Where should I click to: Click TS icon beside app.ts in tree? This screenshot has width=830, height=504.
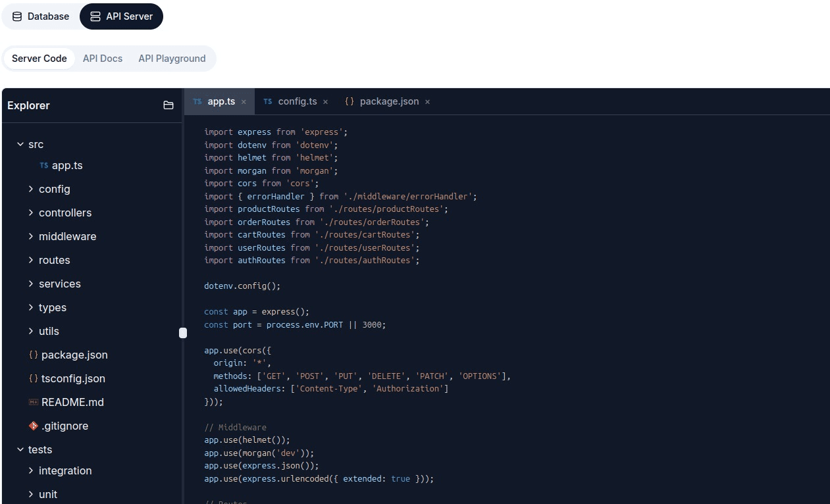pos(43,166)
